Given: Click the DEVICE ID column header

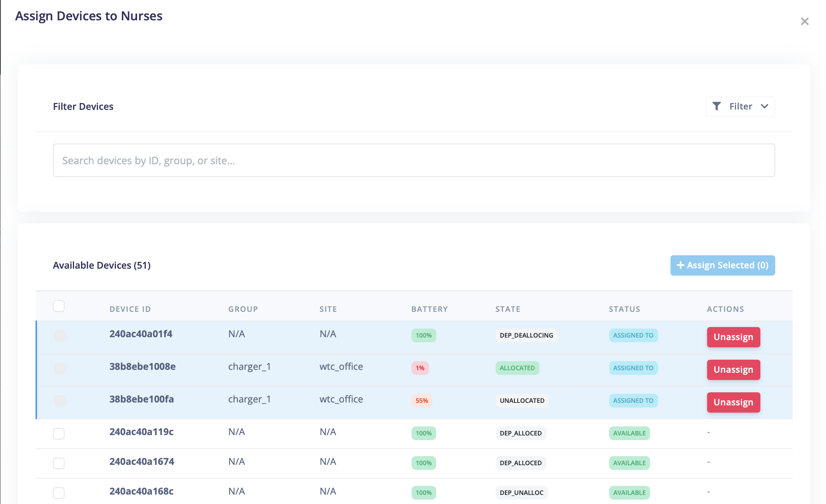Looking at the screenshot, I should [130, 309].
